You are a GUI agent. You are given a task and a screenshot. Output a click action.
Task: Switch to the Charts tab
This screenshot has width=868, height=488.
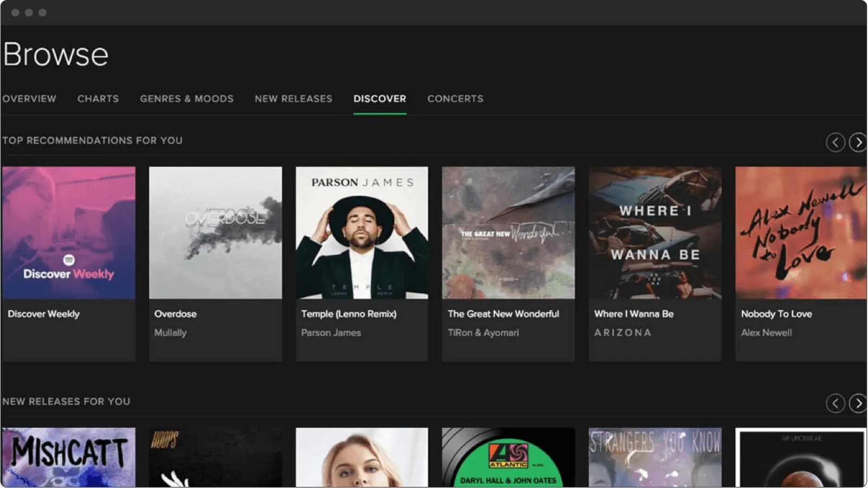[x=98, y=99]
